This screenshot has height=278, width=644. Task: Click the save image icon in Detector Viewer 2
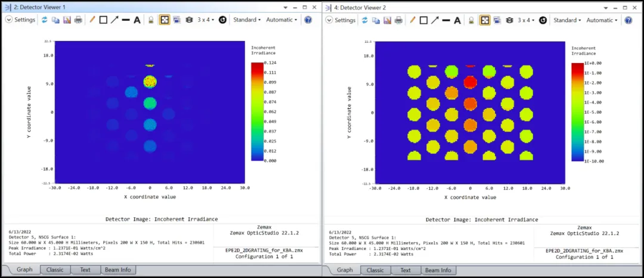pyautogui.click(x=387, y=20)
